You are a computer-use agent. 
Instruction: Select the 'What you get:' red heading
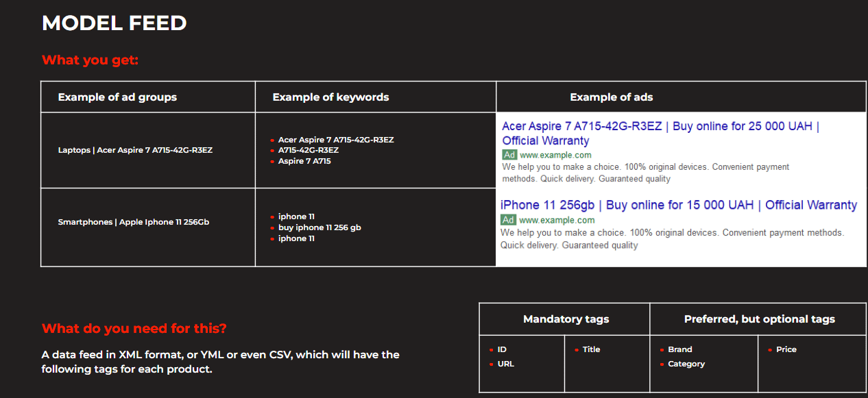(91, 60)
